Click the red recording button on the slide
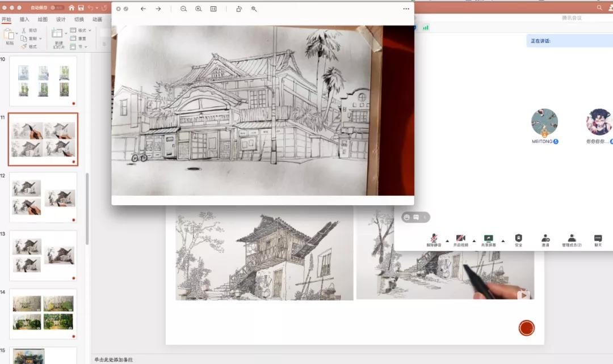The width and height of the screenshot is (613, 364). (x=526, y=328)
